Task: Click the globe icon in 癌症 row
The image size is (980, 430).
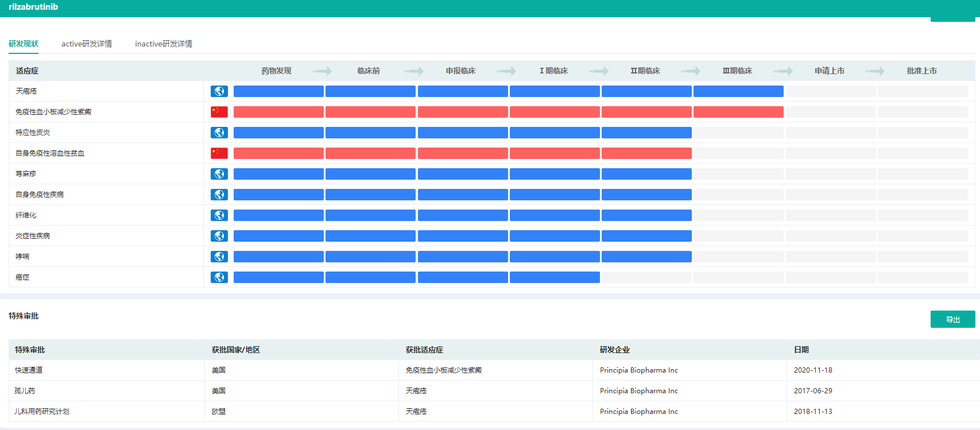Action: point(219,277)
